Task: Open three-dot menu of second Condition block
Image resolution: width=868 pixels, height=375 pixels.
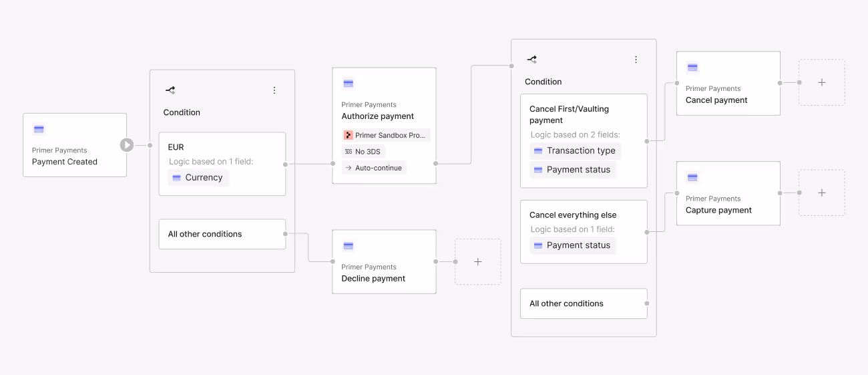Action: point(636,59)
